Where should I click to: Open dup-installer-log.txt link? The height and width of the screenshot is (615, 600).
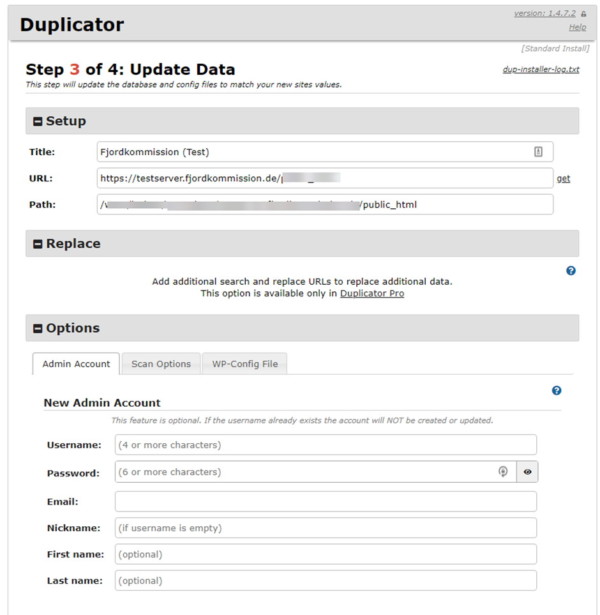coord(541,69)
